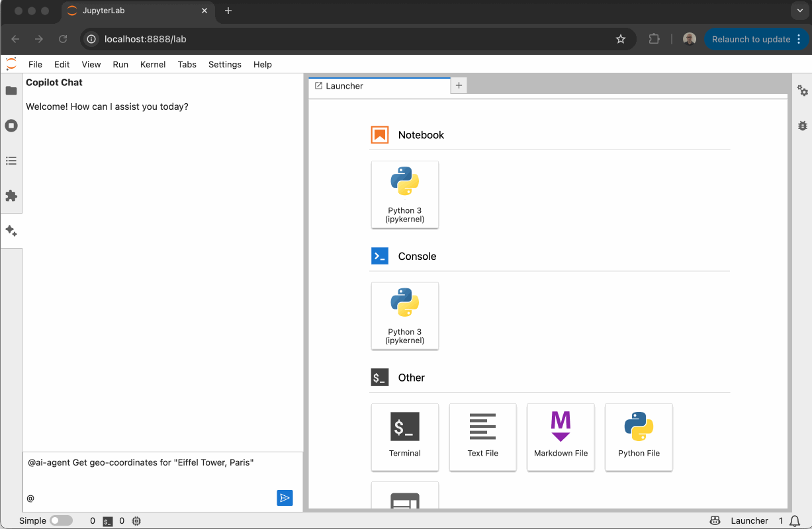Open the Debugger bug icon
The height and width of the screenshot is (529, 812).
(803, 125)
